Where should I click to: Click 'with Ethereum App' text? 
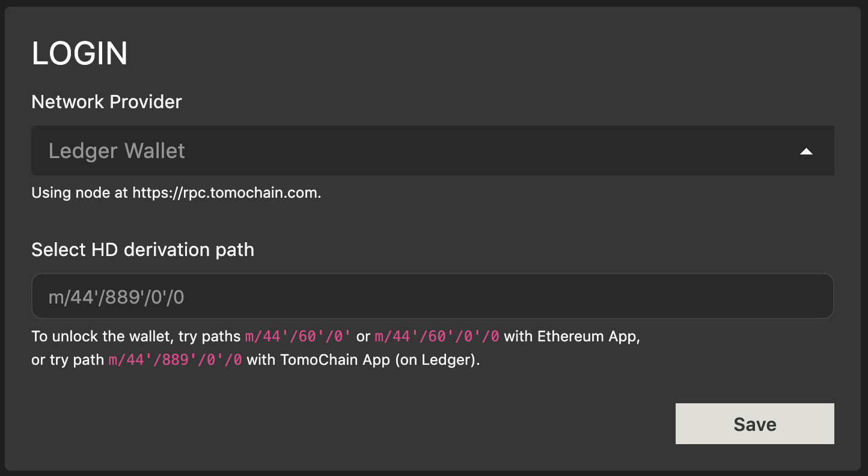point(570,337)
